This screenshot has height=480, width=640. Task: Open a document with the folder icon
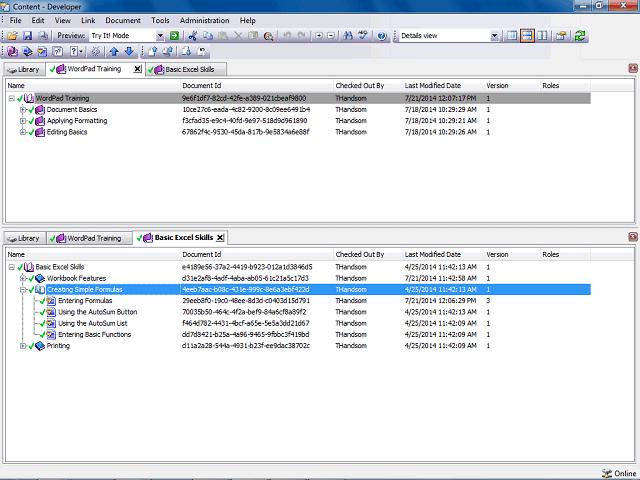(12, 36)
